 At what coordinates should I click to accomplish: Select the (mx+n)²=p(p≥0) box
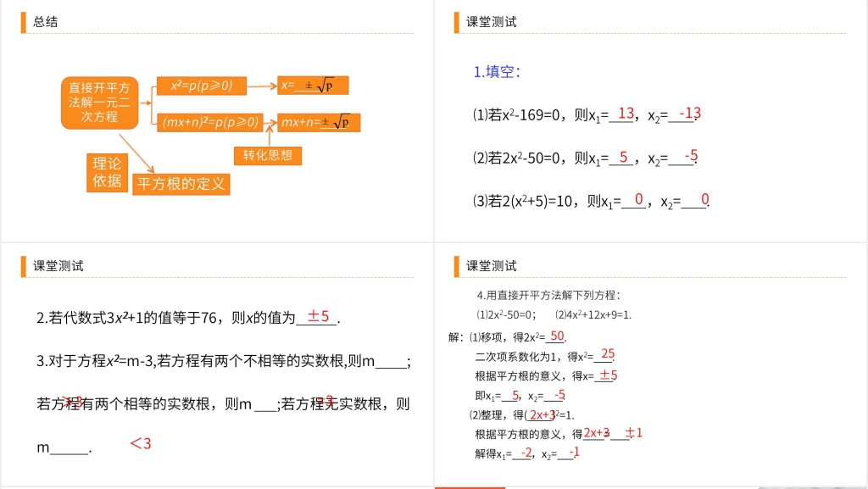tap(210, 122)
